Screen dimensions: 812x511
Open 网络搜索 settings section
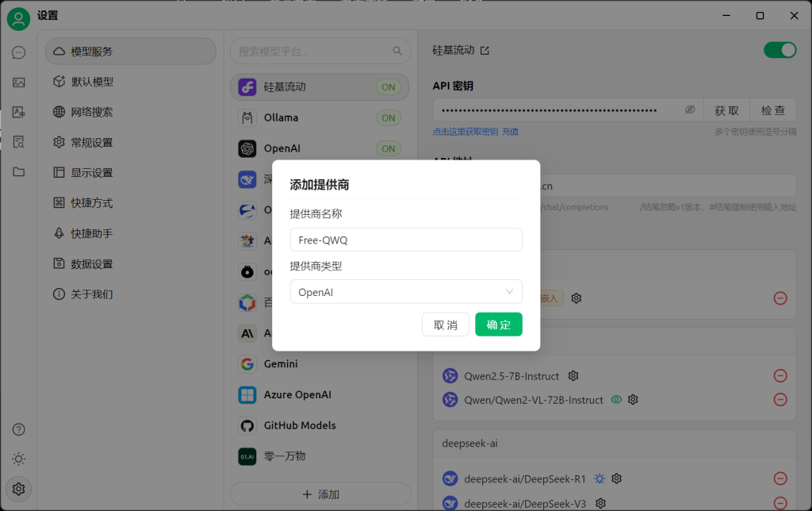coord(131,112)
